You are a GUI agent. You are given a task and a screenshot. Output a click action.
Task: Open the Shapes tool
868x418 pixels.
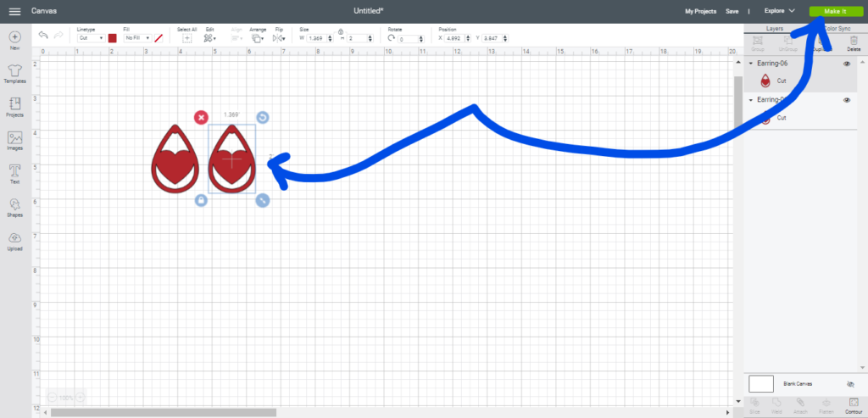(14, 207)
